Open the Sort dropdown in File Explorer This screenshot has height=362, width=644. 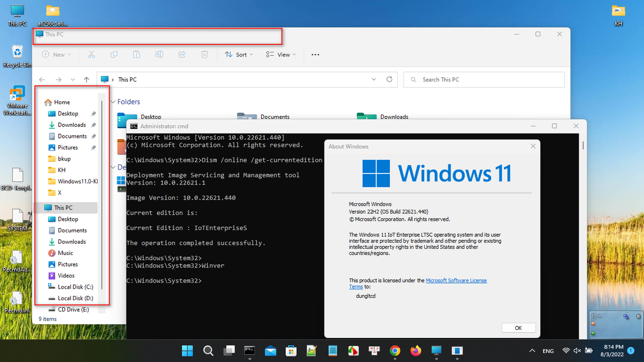pos(239,54)
